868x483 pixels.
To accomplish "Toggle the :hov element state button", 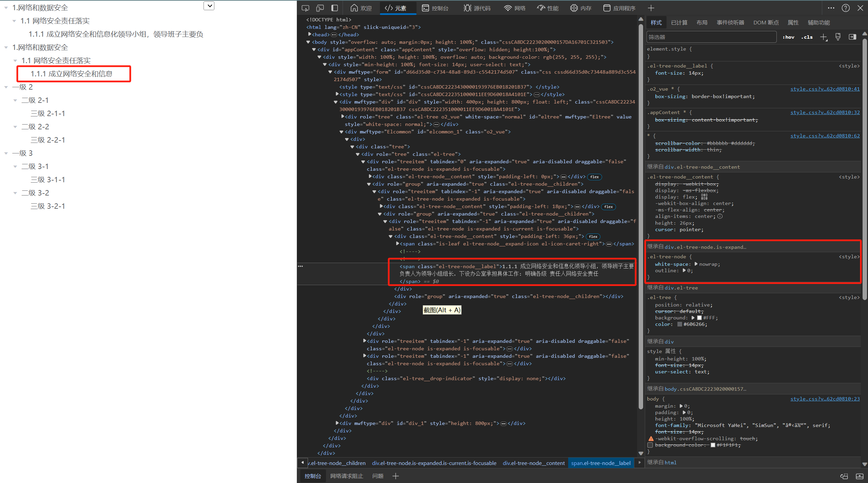I will click(788, 37).
